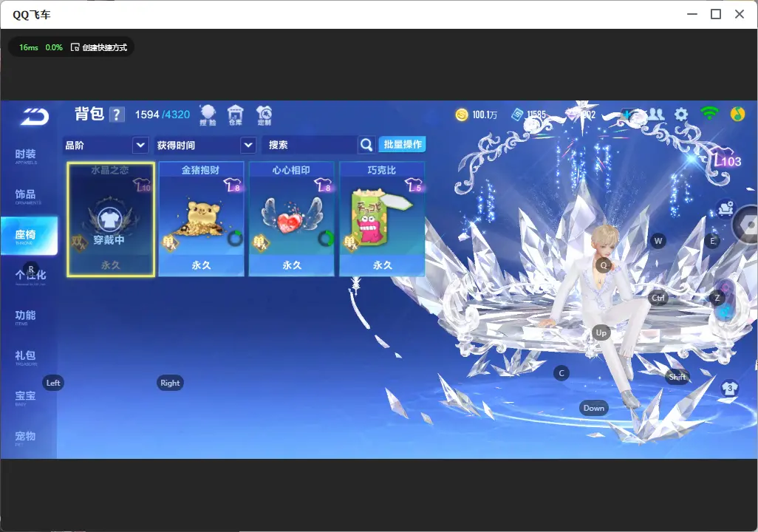The height and width of the screenshot is (532, 758).
Task: Open the question-mark help icon beside 背包
Action: [x=117, y=115]
